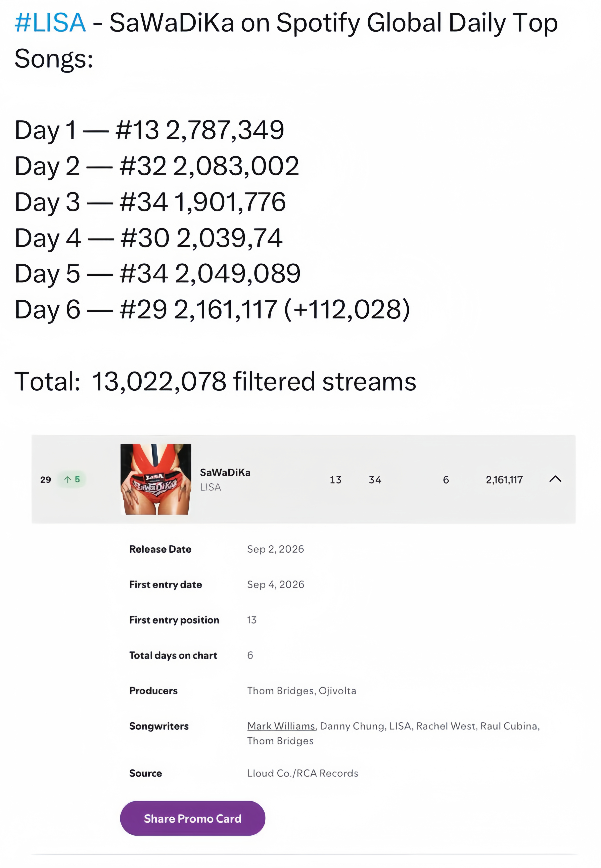The height and width of the screenshot is (868, 601).
Task: Click the LISA artist name under title
Action: pyautogui.click(x=211, y=487)
